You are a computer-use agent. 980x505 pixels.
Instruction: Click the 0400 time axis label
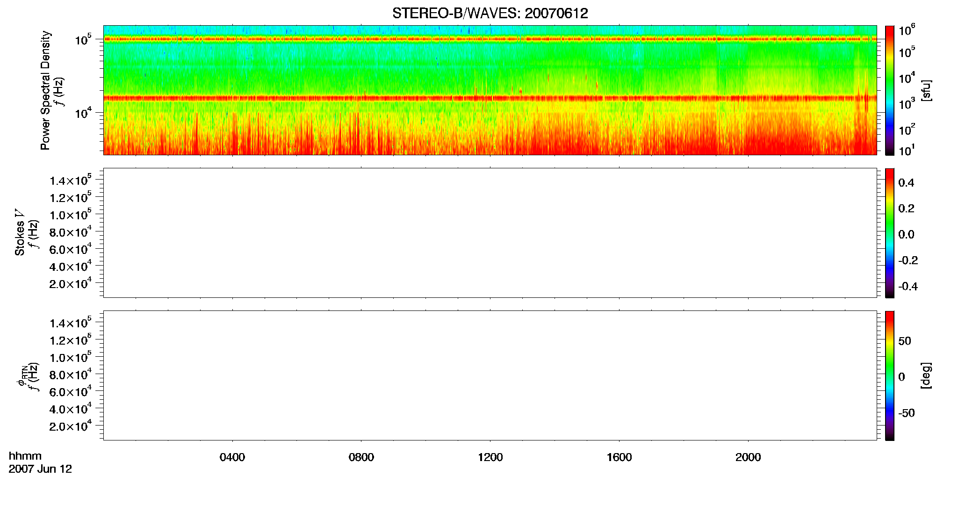point(232,457)
